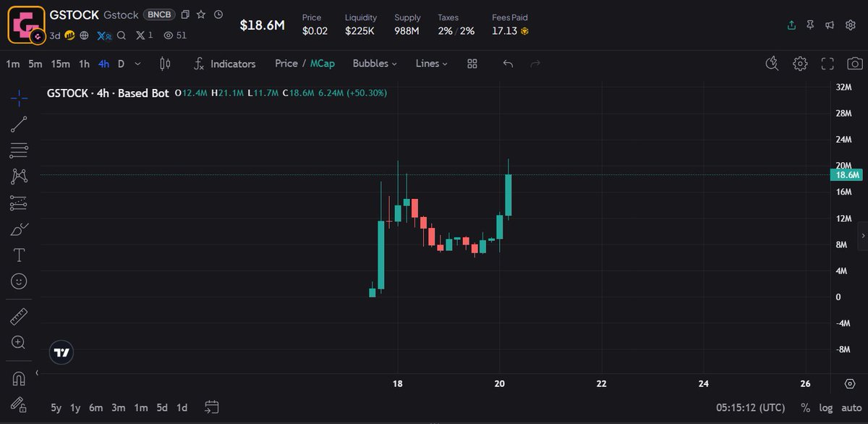Open the Indicators menu
Image resolution: width=868 pixels, height=424 pixels.
pos(225,64)
